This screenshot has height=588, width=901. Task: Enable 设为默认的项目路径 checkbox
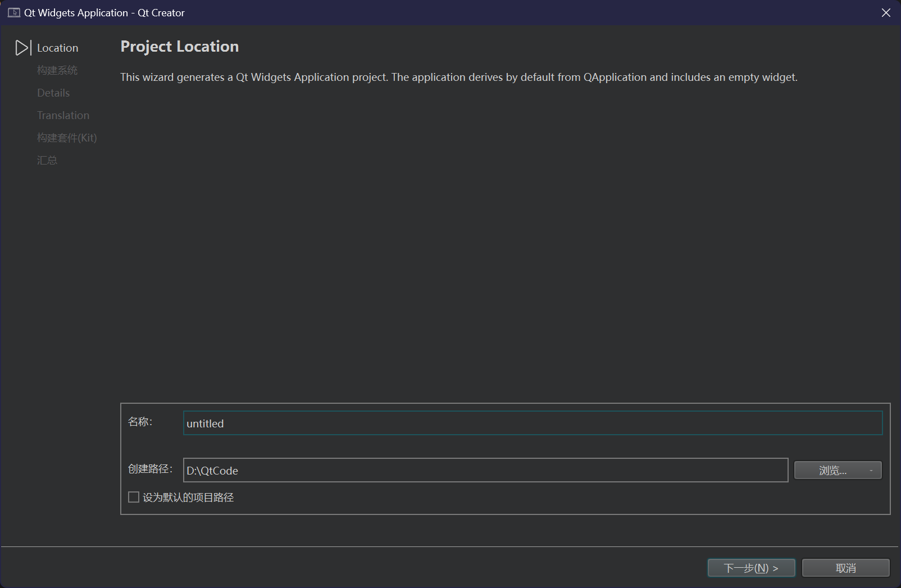134,497
